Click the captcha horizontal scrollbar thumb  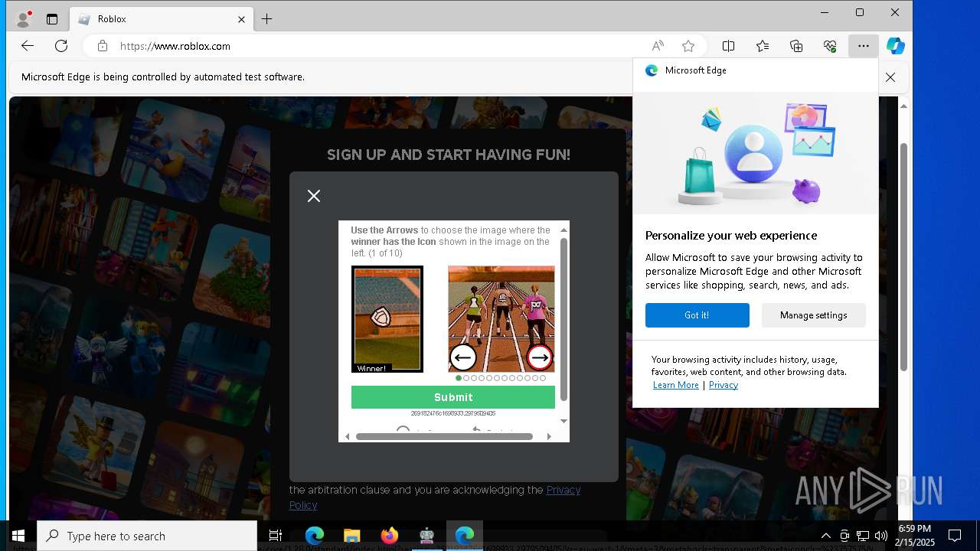pos(444,436)
